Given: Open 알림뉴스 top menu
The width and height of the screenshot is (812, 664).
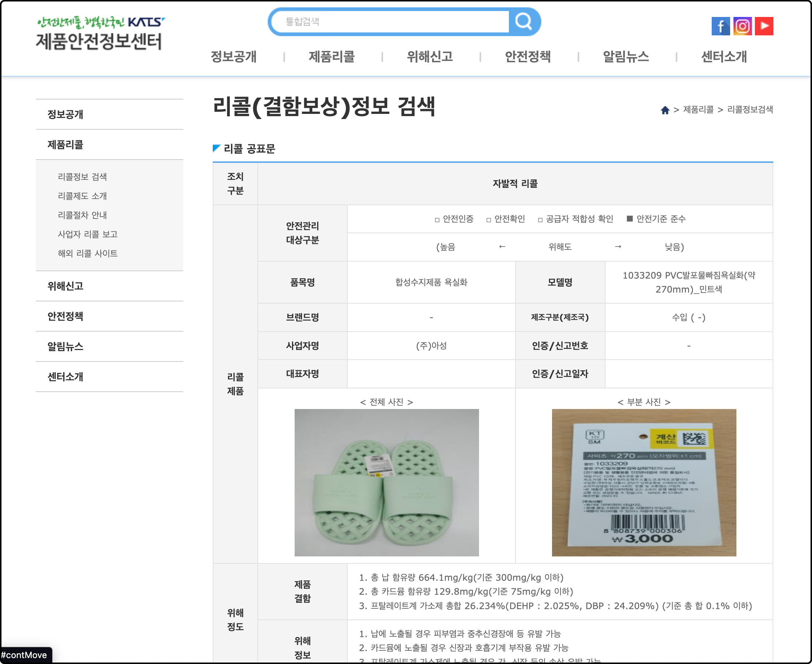Looking at the screenshot, I should pos(625,57).
